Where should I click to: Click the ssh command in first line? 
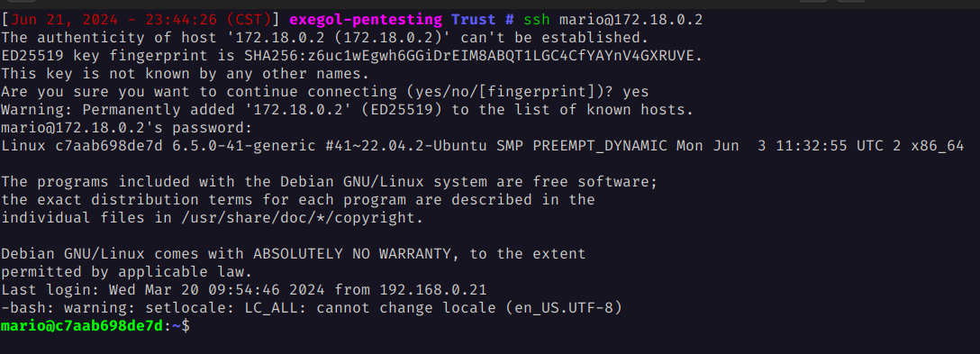536,20
